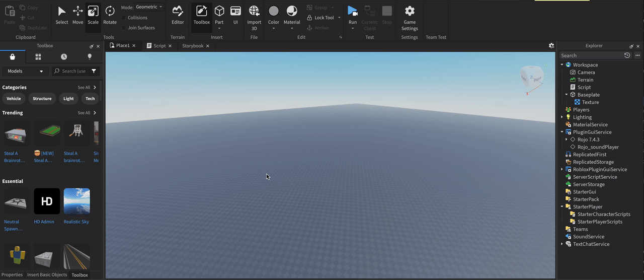Undock the Toolbox panel
Image resolution: width=644 pixels, height=280 pixels.
point(91,46)
